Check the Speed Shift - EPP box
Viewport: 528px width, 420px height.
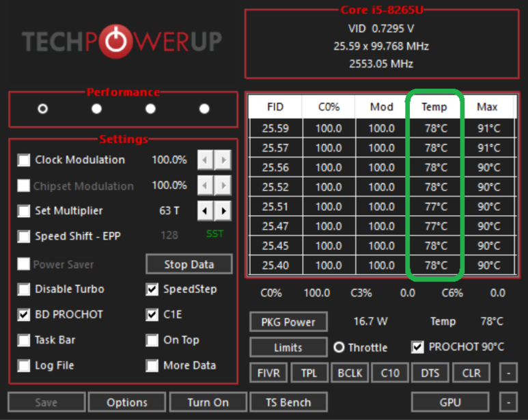coord(24,236)
